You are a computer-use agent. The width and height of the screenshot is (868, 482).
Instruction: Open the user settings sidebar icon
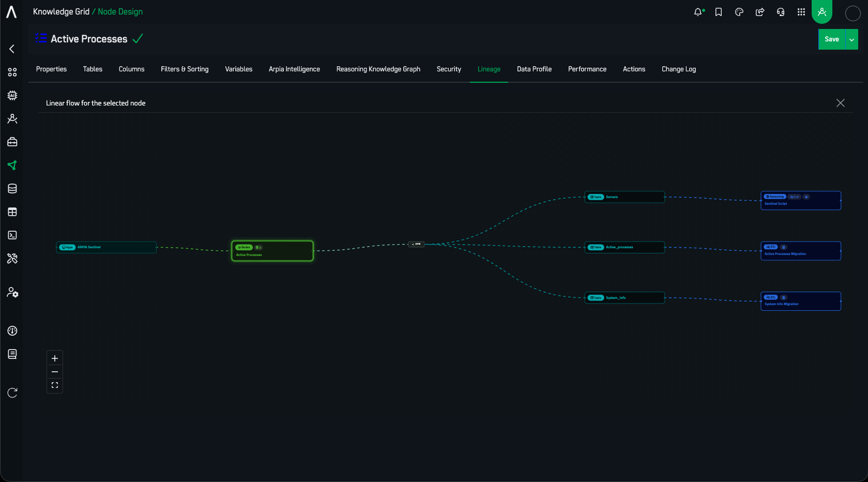[x=12, y=293]
